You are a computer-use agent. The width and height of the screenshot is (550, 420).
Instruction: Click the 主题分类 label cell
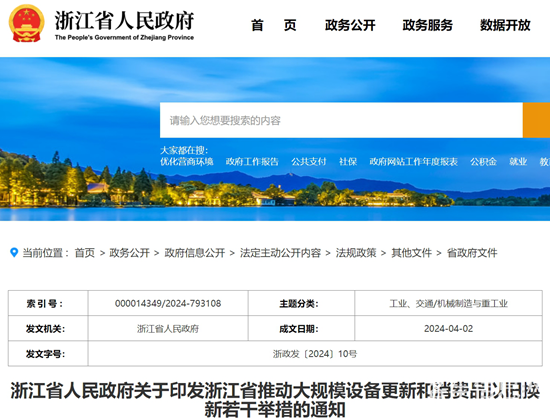pyautogui.click(x=301, y=303)
